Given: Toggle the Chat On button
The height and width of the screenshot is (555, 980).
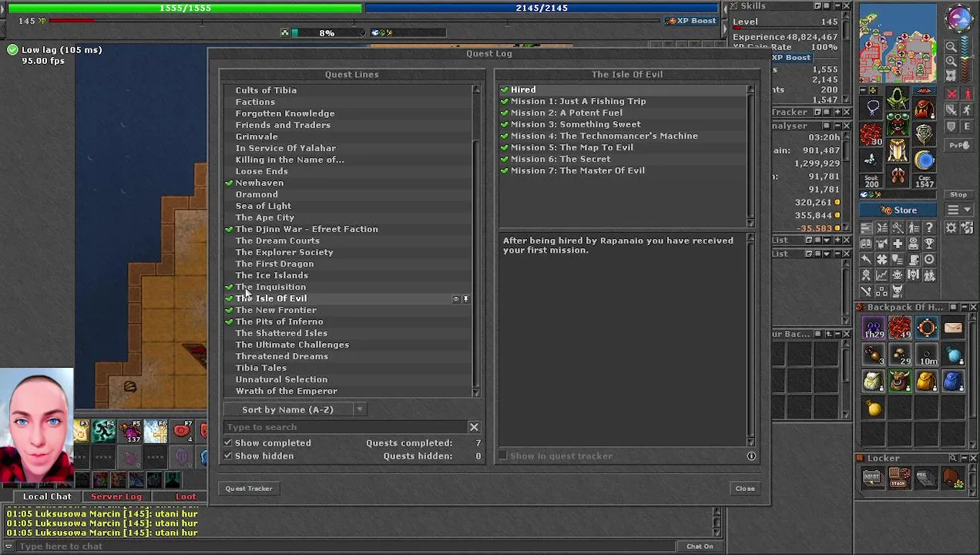Looking at the screenshot, I should 700,547.
